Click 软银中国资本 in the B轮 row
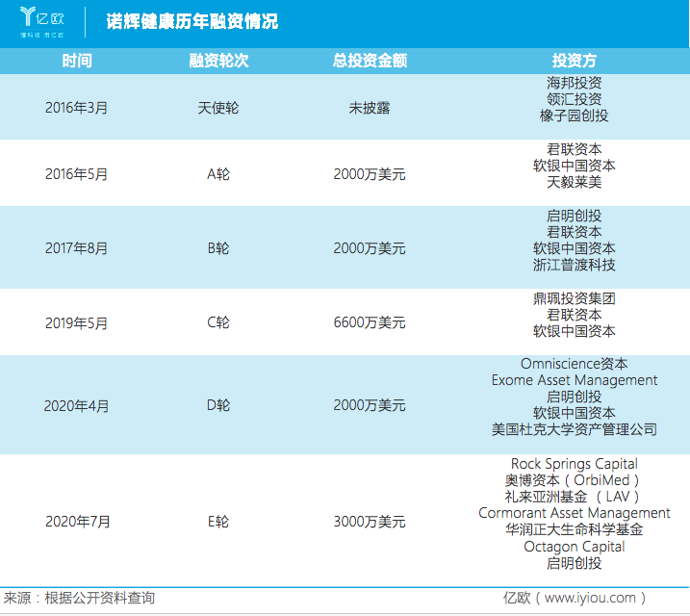Screen dimensions: 690x616 [575, 248]
